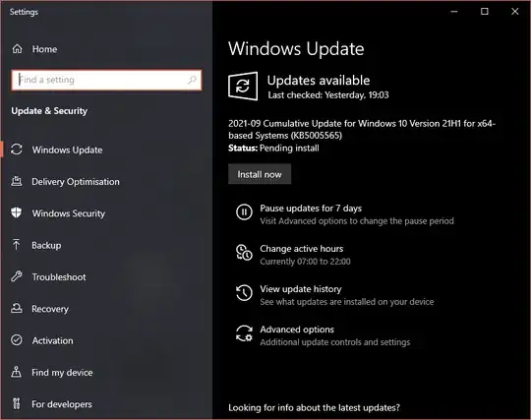Click 'Looking for info about the latest updates?'

click(314, 407)
